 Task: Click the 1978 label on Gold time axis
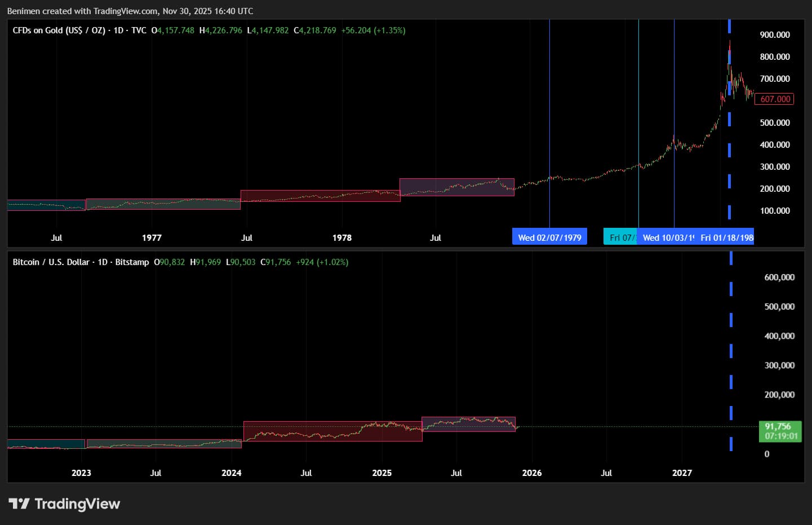point(341,237)
